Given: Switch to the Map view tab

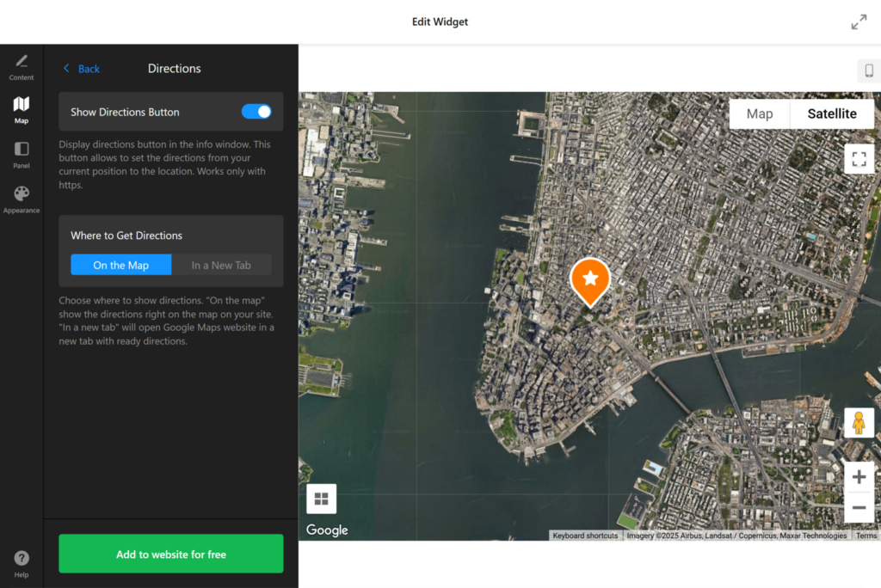Looking at the screenshot, I should point(760,113).
